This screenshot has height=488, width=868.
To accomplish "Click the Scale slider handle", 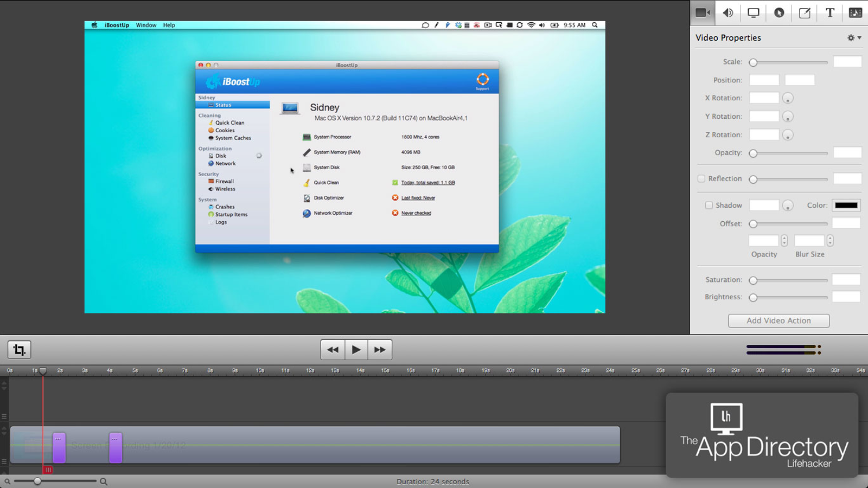I will coord(753,62).
